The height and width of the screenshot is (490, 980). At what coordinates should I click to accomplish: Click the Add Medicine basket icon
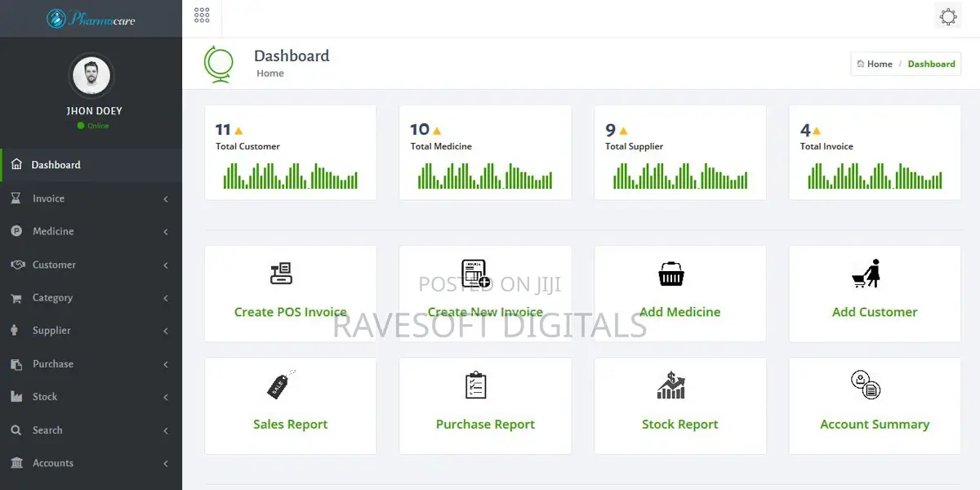(x=671, y=274)
